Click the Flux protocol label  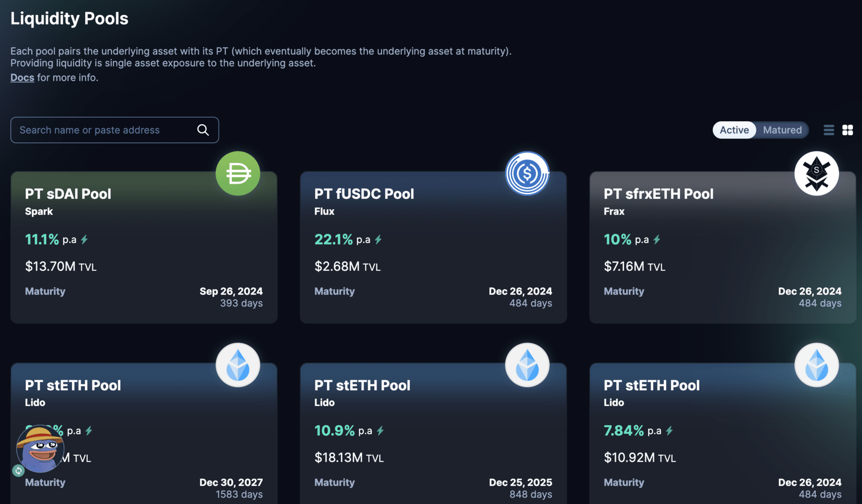pos(324,211)
